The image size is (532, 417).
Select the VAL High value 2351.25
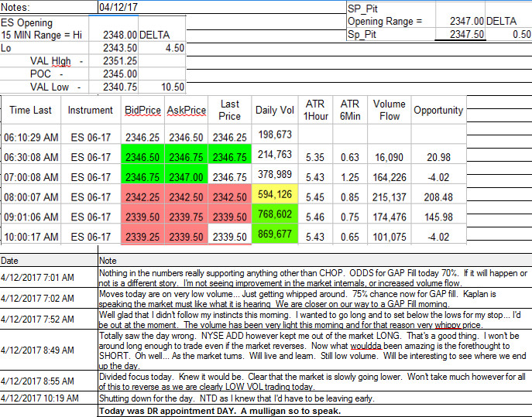coord(114,60)
